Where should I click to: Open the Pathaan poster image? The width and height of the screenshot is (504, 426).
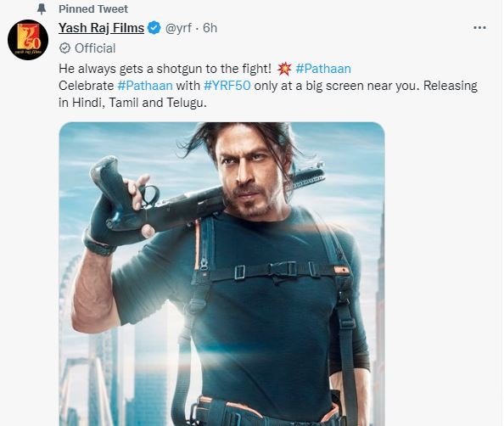pyautogui.click(x=221, y=274)
